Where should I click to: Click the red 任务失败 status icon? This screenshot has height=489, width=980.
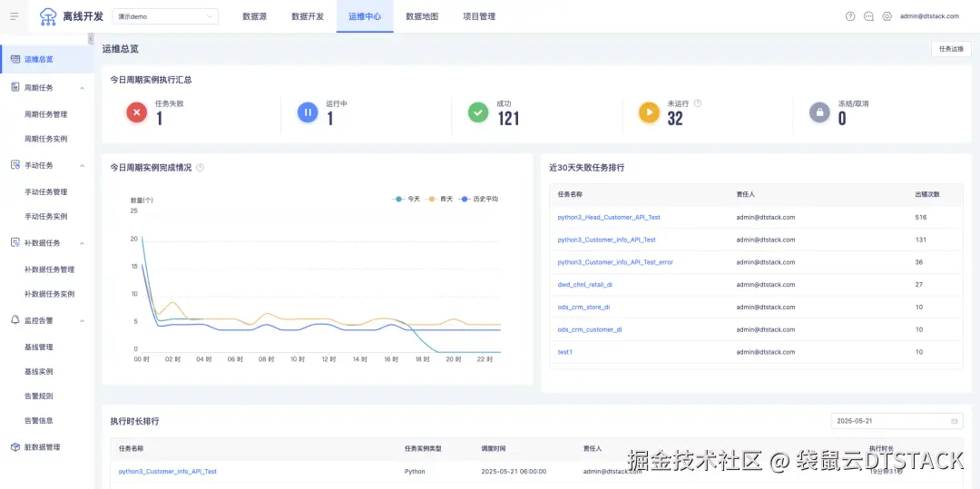pyautogui.click(x=137, y=112)
